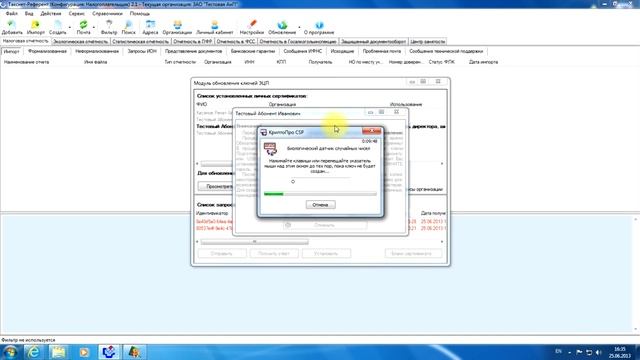Close the КриптоПро CSP dialog
The height and width of the screenshot is (360, 640).
[x=371, y=131]
